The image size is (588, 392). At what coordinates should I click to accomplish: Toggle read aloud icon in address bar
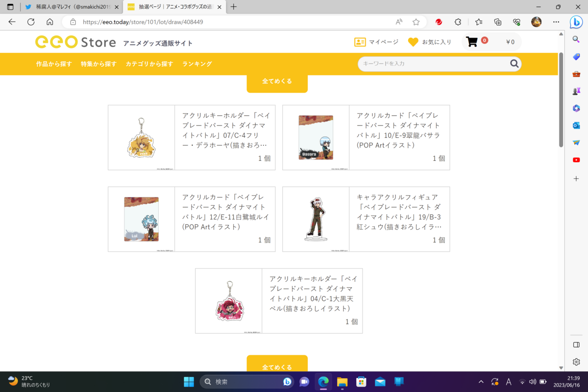[x=399, y=22]
